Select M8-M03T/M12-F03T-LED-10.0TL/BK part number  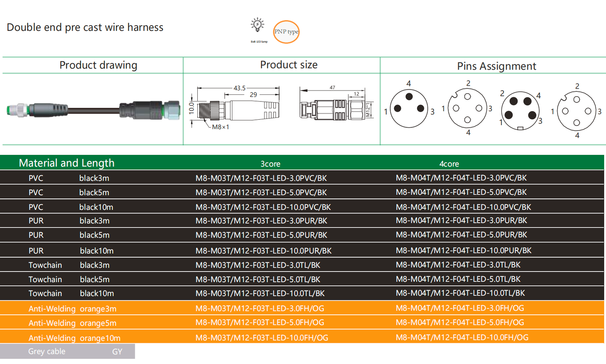260,293
